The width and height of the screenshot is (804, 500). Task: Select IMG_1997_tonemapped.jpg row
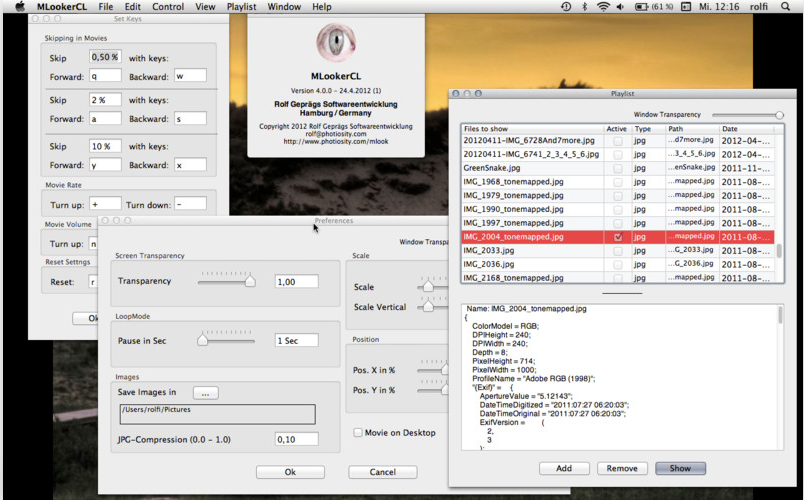coord(617,223)
